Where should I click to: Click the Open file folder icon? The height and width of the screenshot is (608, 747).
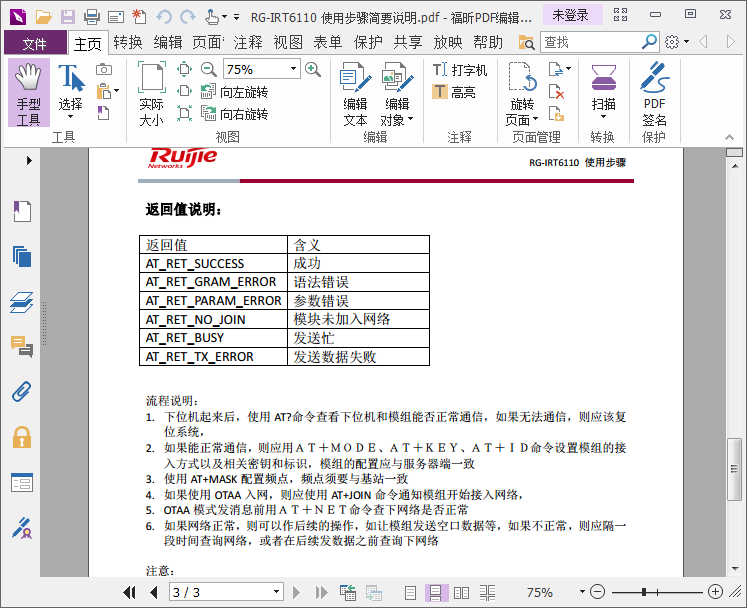point(43,17)
